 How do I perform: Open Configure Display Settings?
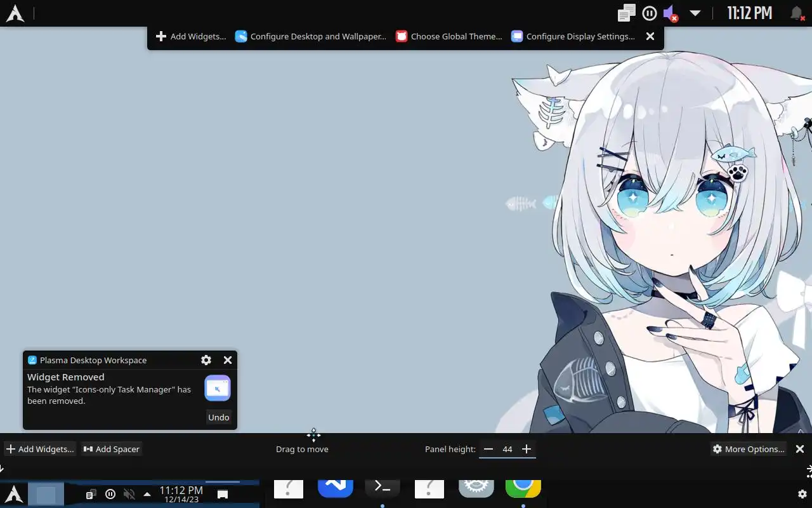click(573, 36)
